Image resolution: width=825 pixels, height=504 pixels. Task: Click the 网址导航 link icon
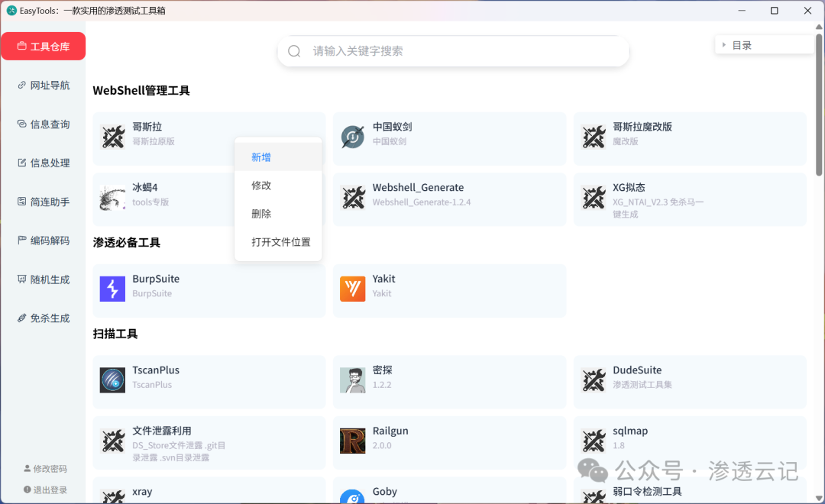click(21, 85)
